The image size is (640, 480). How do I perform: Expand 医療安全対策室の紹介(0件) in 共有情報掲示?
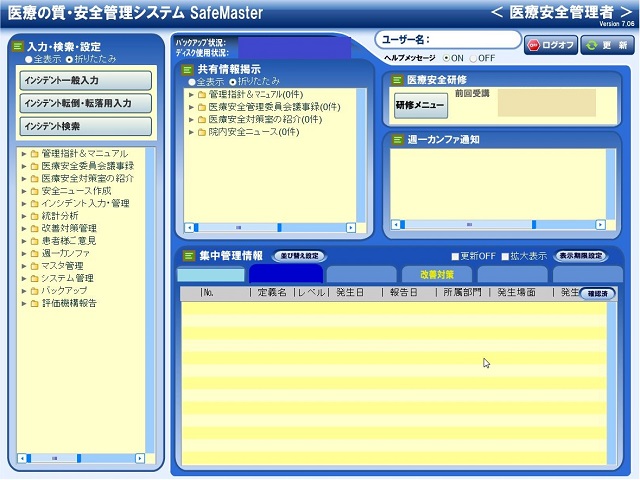(191, 120)
